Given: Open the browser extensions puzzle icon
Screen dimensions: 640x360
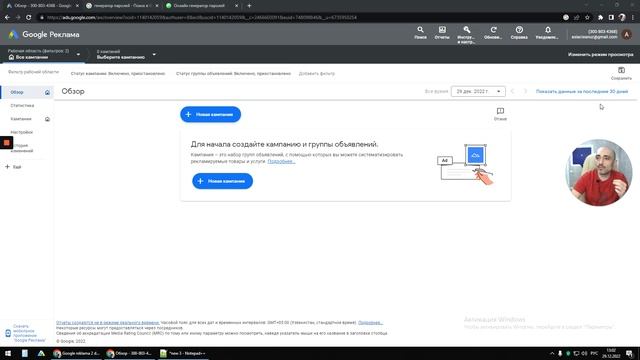Looking at the screenshot, I should pyautogui.click(x=600, y=18).
